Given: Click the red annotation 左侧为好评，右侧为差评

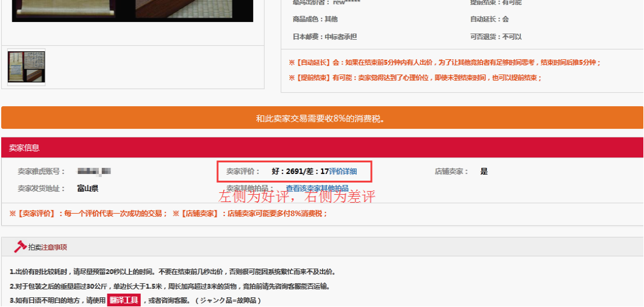Looking at the screenshot, I should pos(297,197).
